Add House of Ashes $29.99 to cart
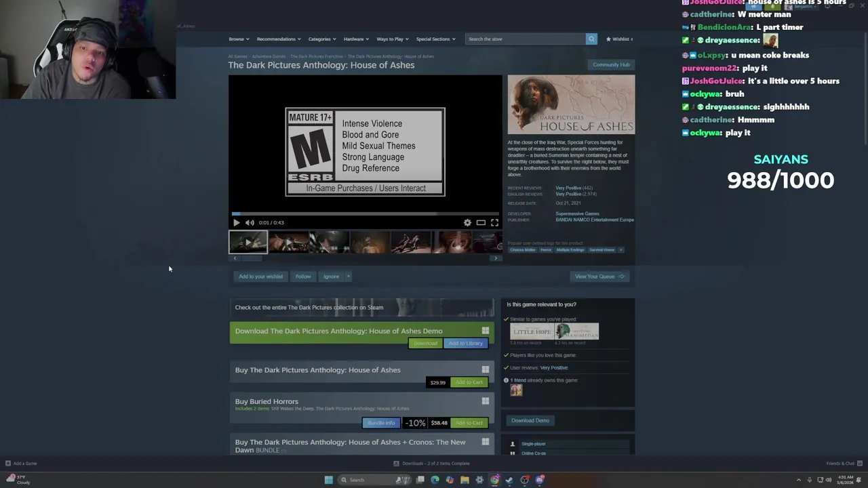 [x=469, y=382]
